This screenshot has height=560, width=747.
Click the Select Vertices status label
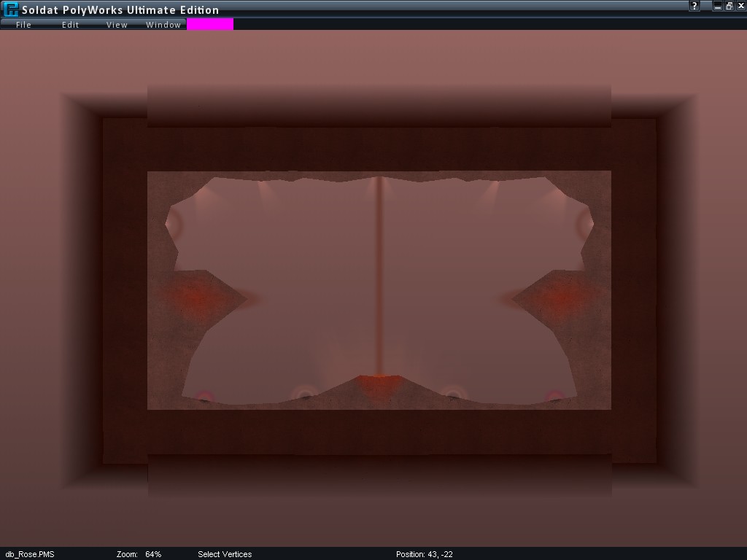(225, 554)
